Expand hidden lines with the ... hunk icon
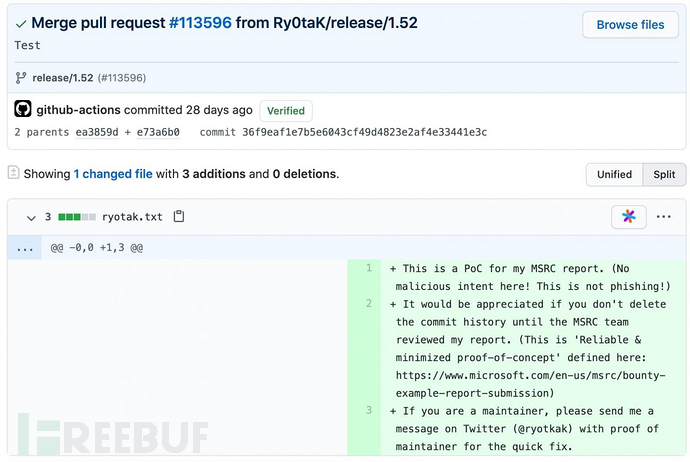Screen dimensions: 690x462 (x=25, y=248)
